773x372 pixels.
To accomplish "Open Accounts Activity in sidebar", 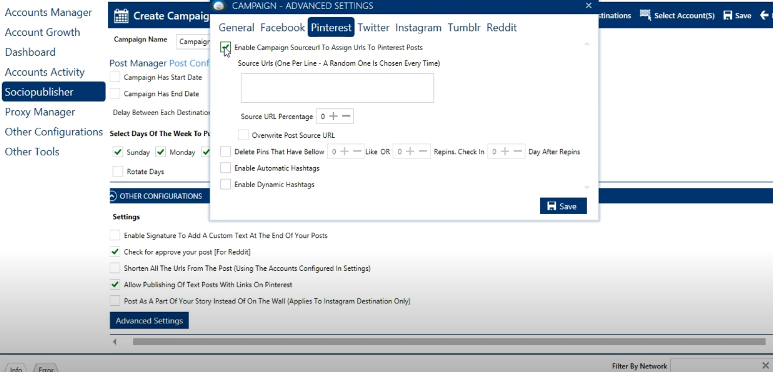I will click(x=45, y=72).
